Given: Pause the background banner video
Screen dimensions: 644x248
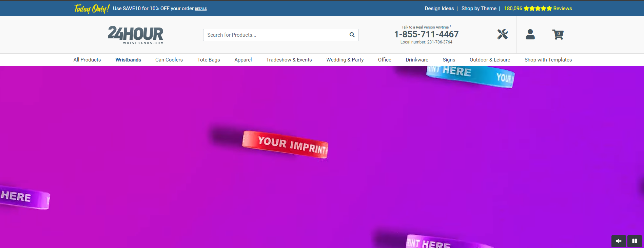Looking at the screenshot, I should [x=635, y=241].
